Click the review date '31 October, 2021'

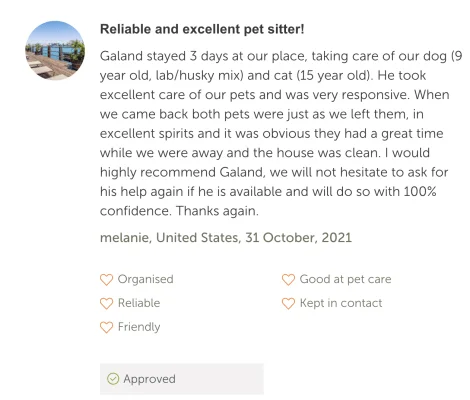298,238
